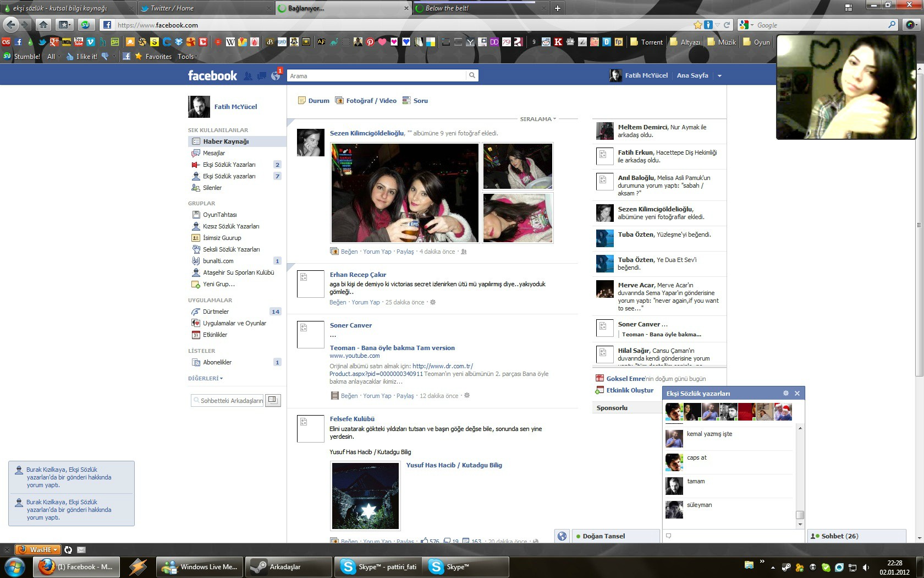Open the Yusuf Has Hacib star image thumbnail

pyautogui.click(x=366, y=495)
